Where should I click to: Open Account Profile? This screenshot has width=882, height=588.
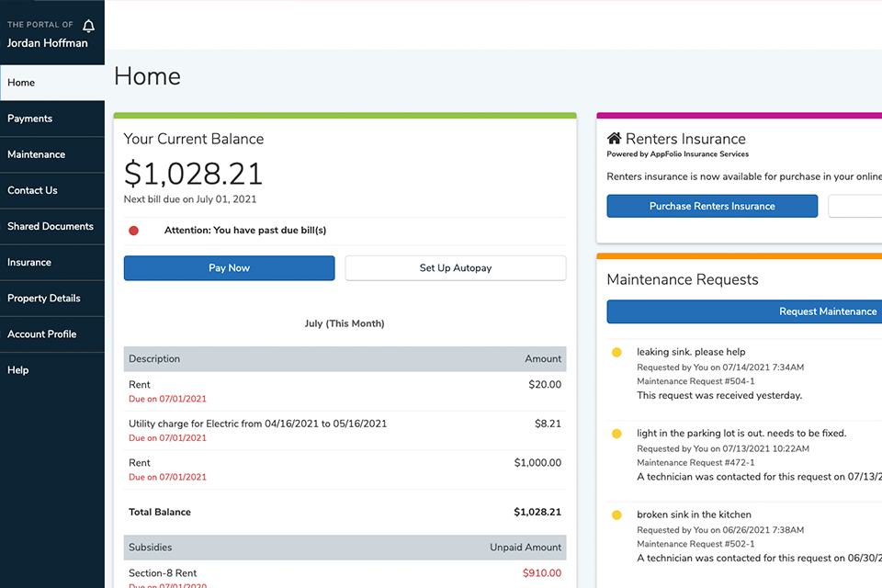(x=42, y=334)
